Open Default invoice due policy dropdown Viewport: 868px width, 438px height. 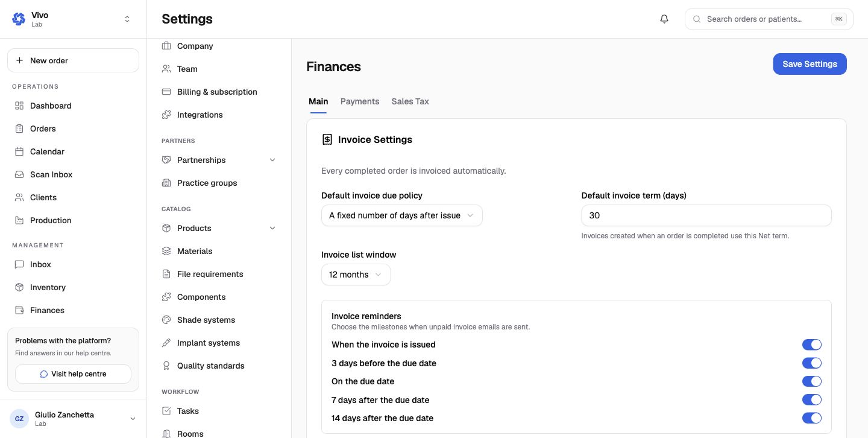(x=401, y=215)
